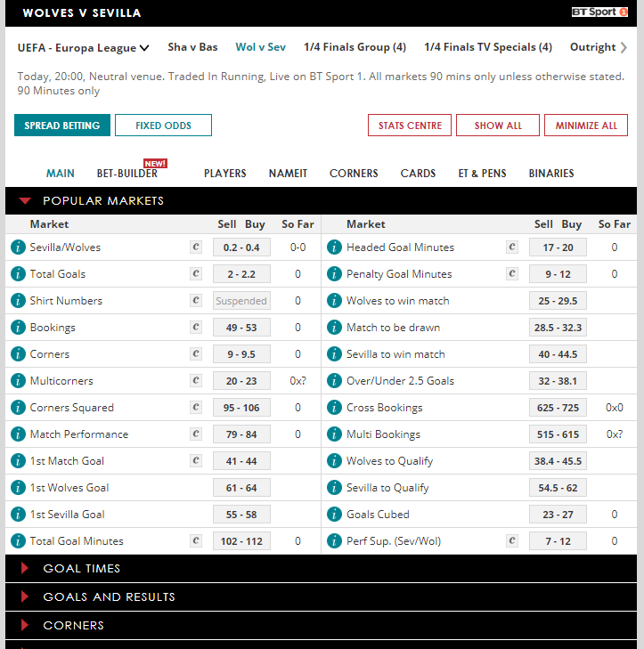Open info icon for Goals Cubed
This screenshot has width=644, height=649.
coord(334,514)
